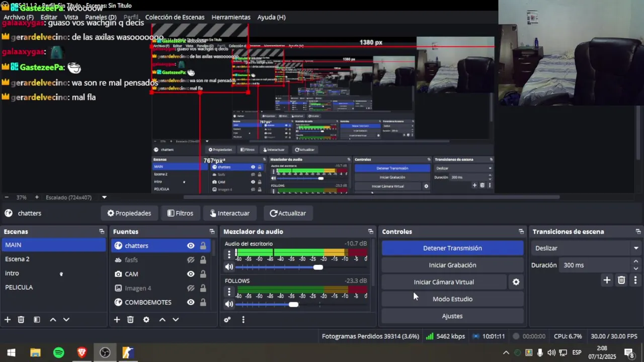Enable Modo Estudio

tap(452, 299)
